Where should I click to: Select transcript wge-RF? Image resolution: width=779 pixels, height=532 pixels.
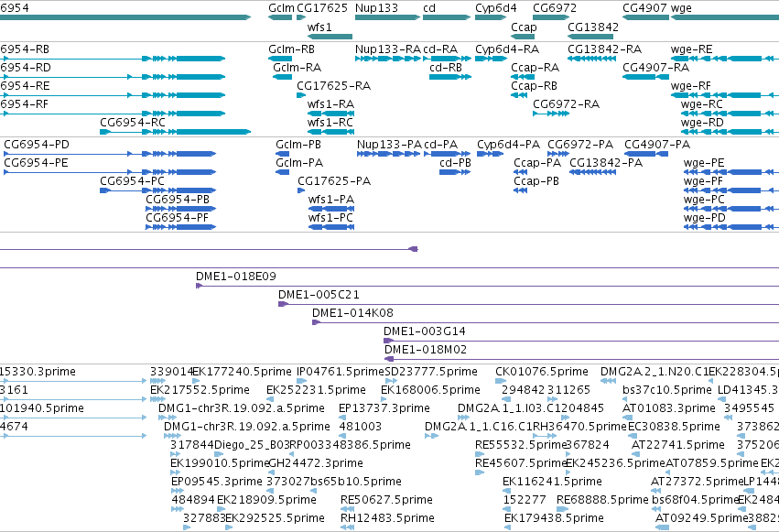coord(690,85)
